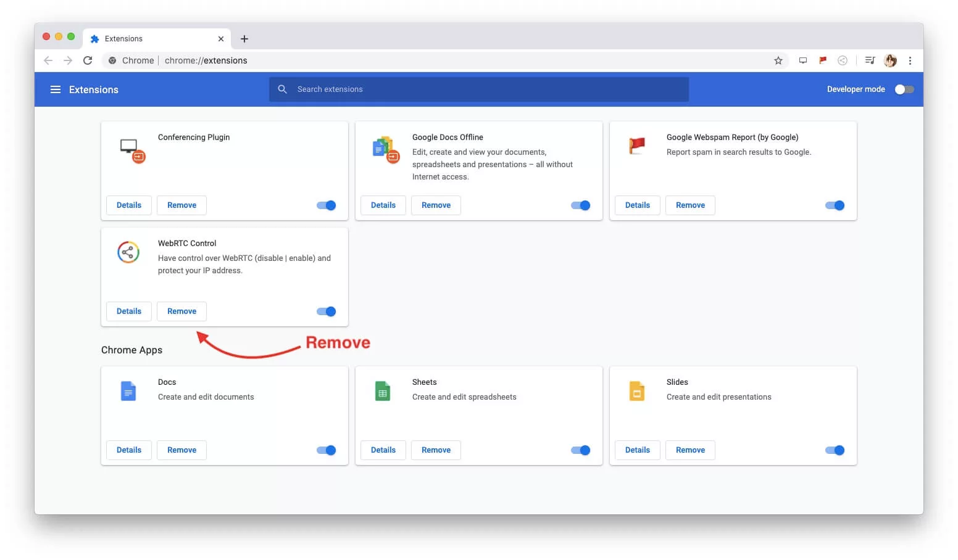Click the WebRTC Control extension icon
The image size is (958, 560).
click(x=128, y=252)
